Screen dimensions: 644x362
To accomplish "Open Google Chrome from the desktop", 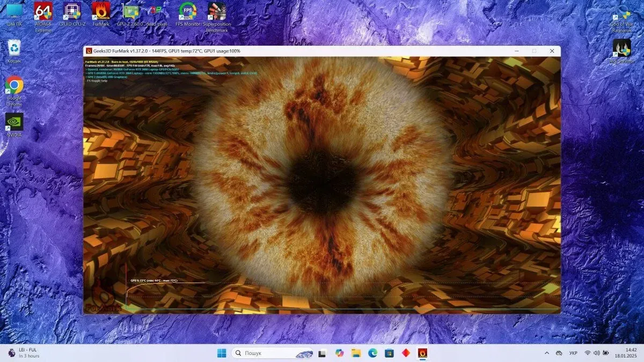I will [14, 86].
